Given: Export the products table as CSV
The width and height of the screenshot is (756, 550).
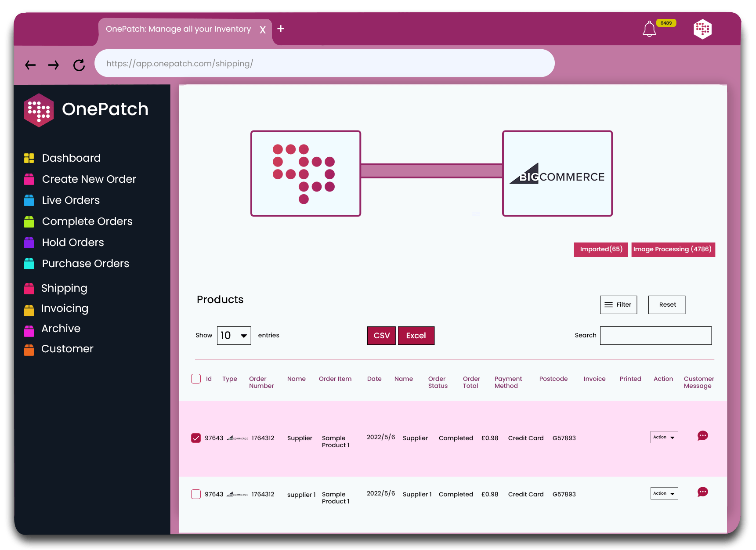Looking at the screenshot, I should pyautogui.click(x=381, y=335).
